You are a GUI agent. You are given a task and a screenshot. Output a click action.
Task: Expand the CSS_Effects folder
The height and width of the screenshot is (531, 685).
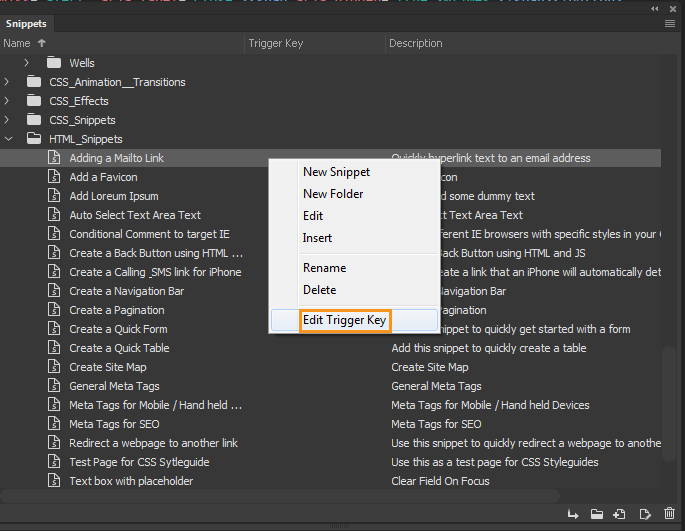[x=8, y=101]
